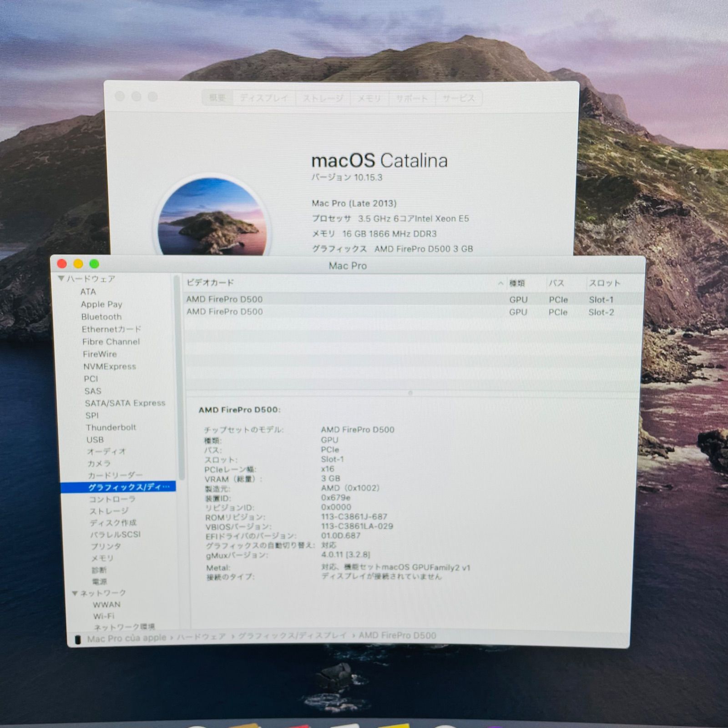This screenshot has height=728, width=728.
Task: Select USB in the sidebar
Action: coord(95,440)
